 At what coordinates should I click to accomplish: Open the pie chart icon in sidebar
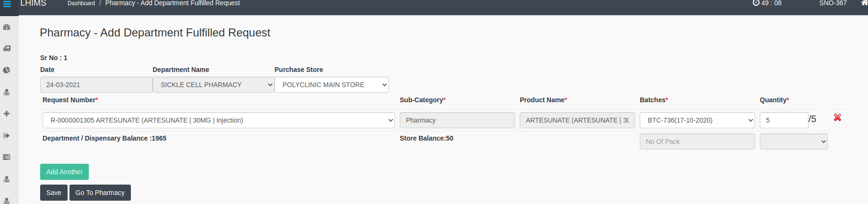(x=7, y=70)
